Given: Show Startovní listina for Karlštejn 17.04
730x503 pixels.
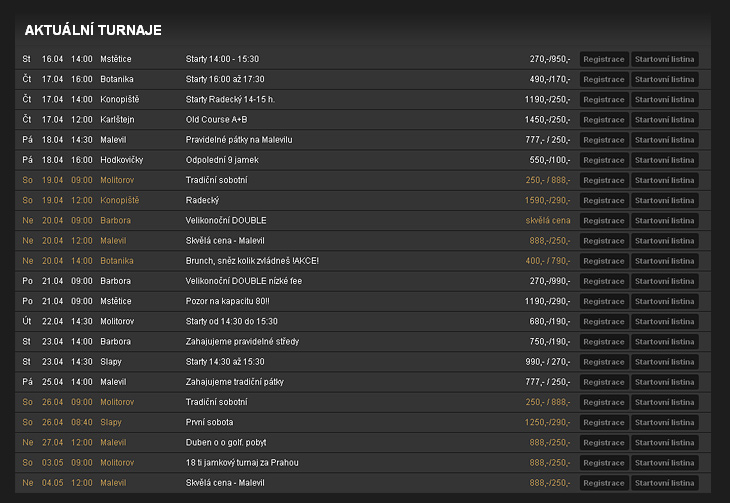Looking at the screenshot, I should click(x=664, y=120).
